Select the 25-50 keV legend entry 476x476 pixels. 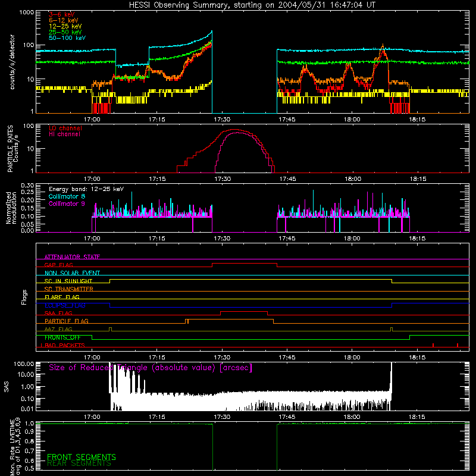(65, 32)
